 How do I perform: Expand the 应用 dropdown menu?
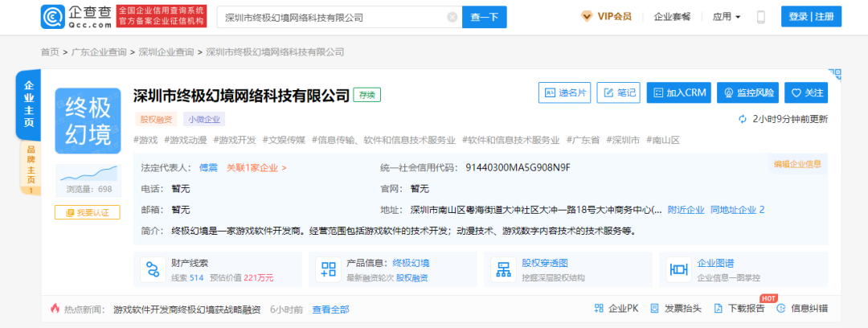coord(726,17)
